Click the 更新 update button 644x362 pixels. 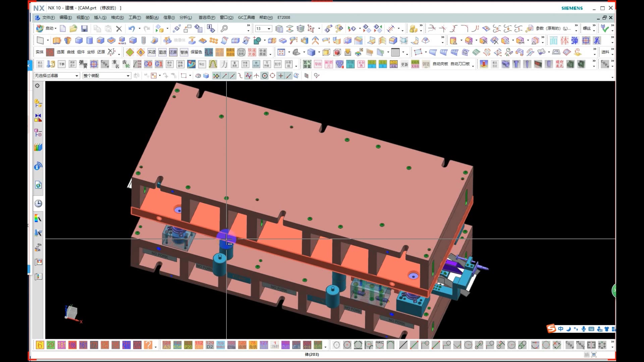pos(405,64)
